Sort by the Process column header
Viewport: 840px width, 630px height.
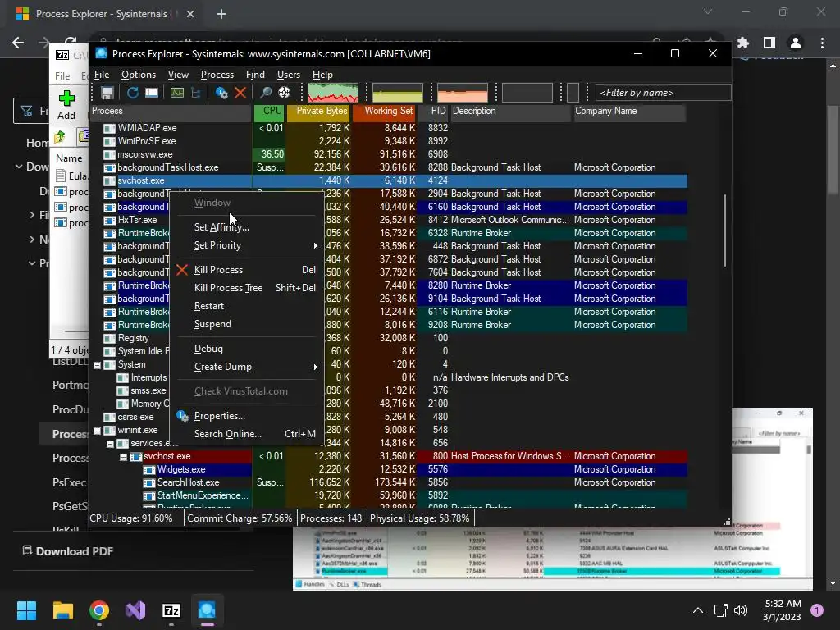pyautogui.click(x=171, y=111)
